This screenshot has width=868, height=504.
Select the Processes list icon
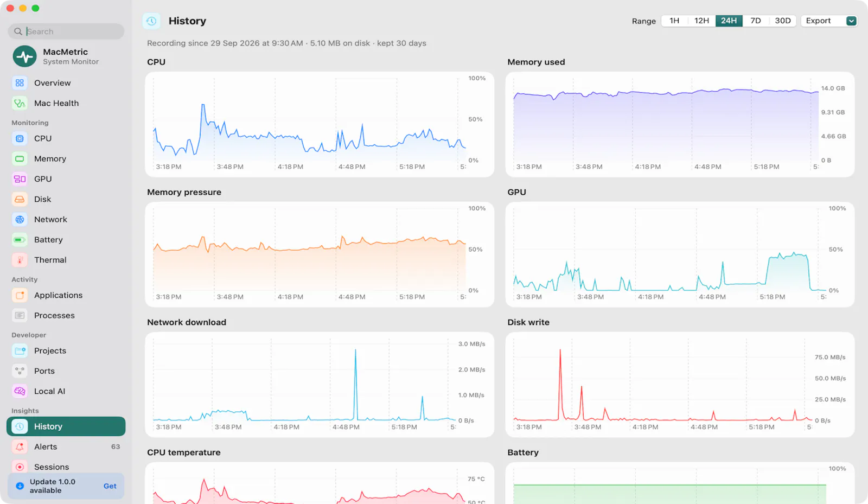point(20,315)
